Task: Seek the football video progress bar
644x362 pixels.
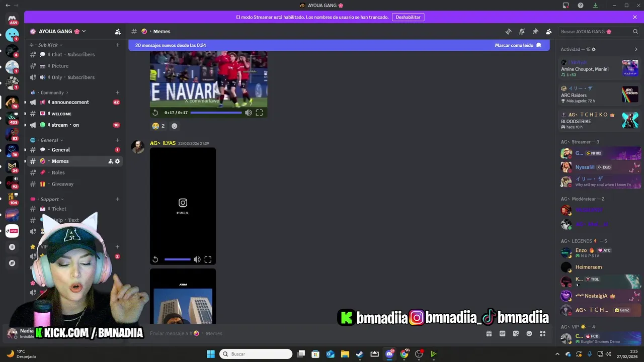Action: [x=216, y=113]
